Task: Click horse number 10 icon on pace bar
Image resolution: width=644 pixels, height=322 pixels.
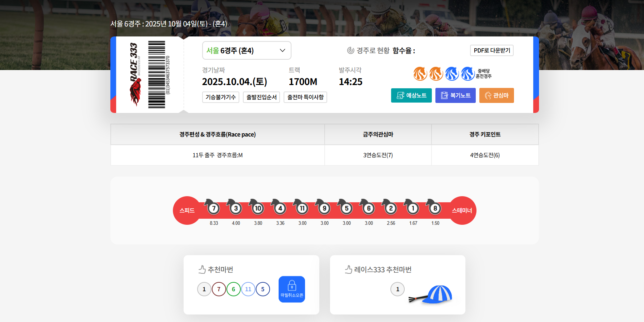Action: click(x=258, y=208)
